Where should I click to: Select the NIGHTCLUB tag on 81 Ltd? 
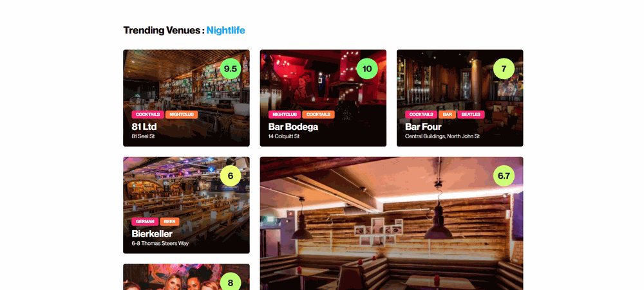click(x=182, y=114)
